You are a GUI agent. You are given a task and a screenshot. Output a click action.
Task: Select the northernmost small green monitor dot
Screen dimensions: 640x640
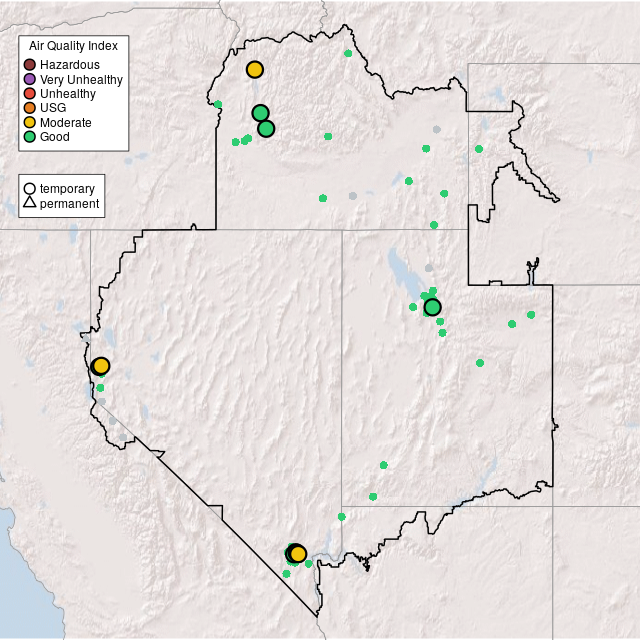(x=348, y=53)
